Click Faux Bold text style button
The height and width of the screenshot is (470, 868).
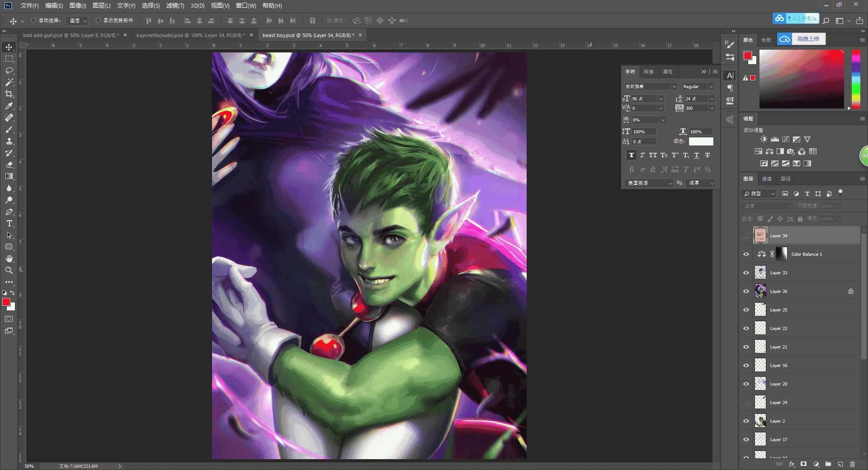click(632, 155)
